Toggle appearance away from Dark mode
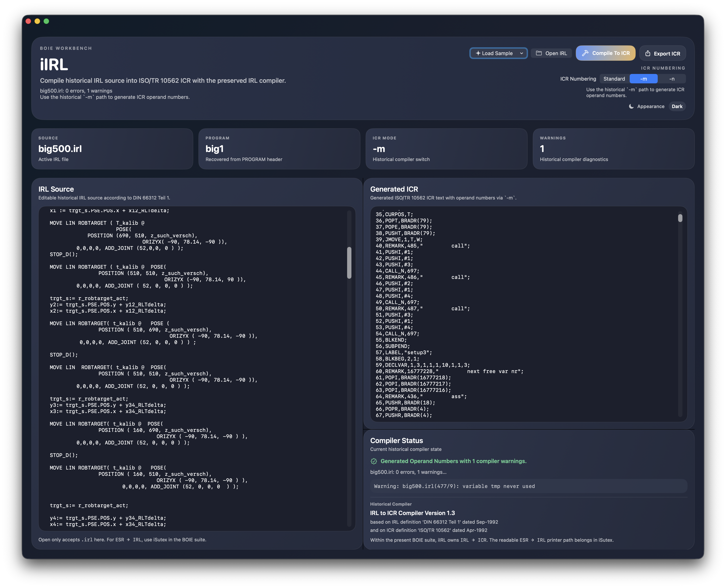726x588 pixels. pos(677,106)
